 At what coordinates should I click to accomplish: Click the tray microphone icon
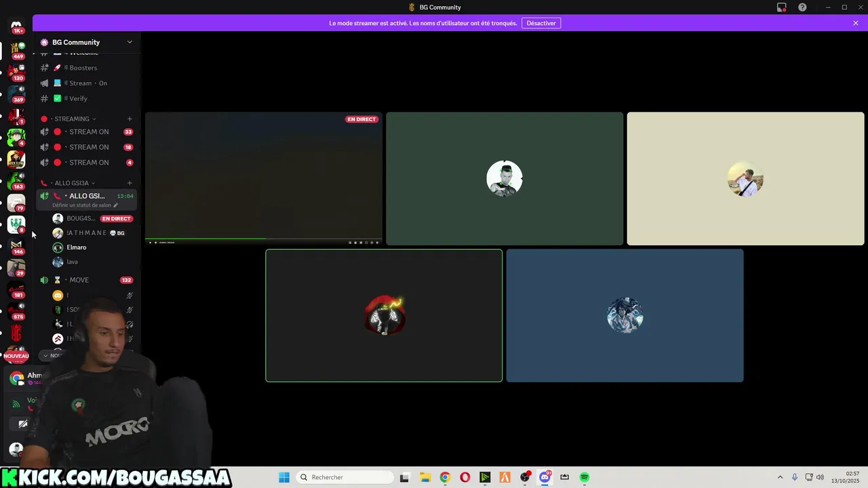[795, 477]
